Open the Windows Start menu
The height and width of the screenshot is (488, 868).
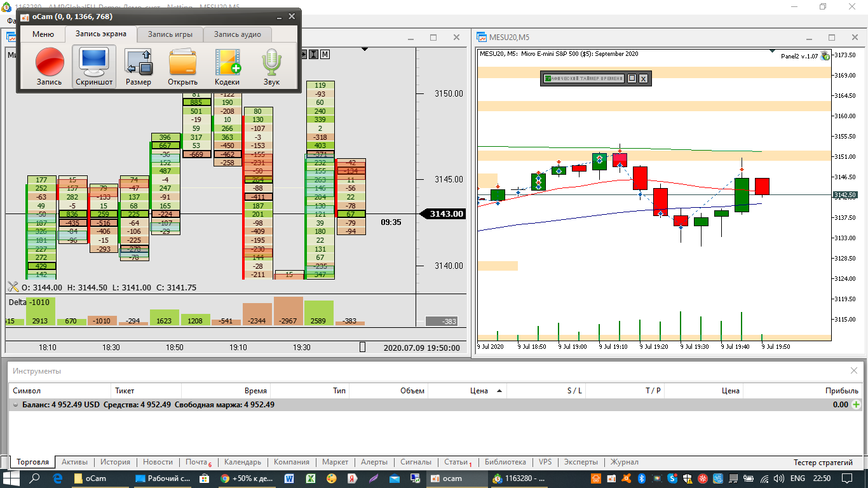pos(12,478)
